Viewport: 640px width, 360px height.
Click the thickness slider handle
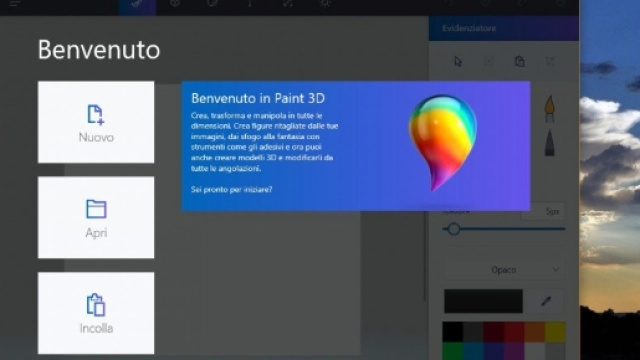click(x=453, y=229)
